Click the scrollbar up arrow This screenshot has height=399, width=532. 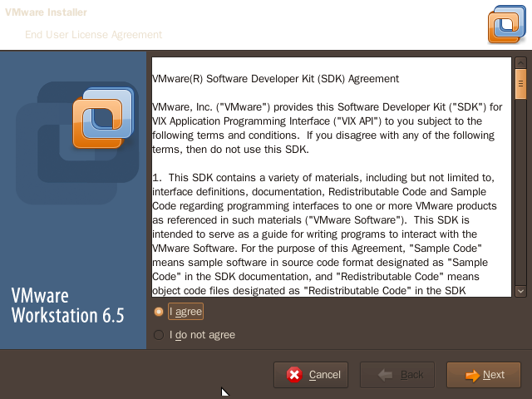tap(520, 63)
